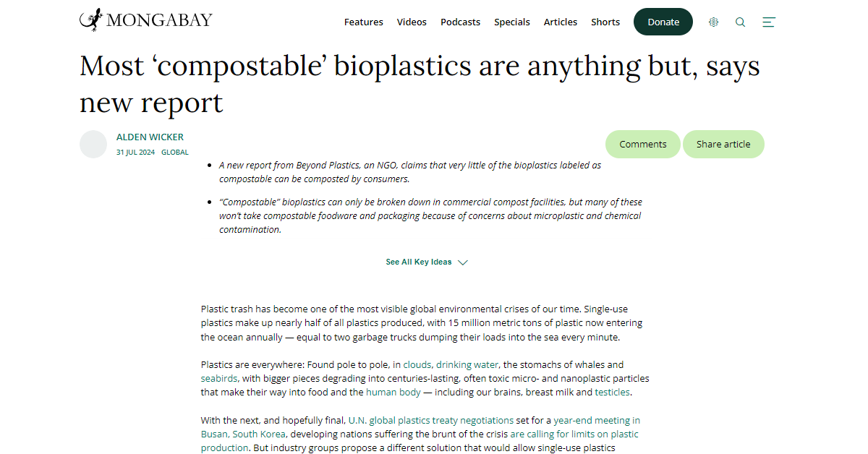This screenshot has height=454, width=868.
Task: Open the Specials nav item
Action: (x=512, y=22)
